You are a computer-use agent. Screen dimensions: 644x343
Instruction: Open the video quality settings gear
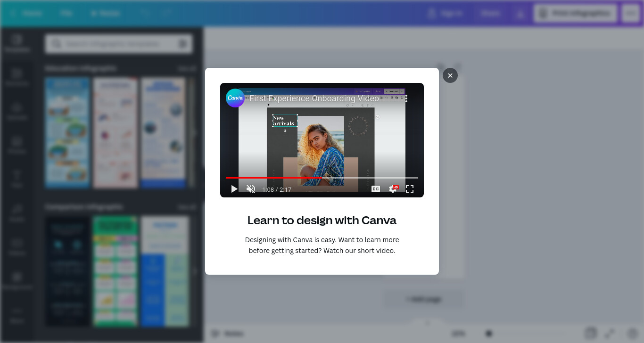(393, 189)
